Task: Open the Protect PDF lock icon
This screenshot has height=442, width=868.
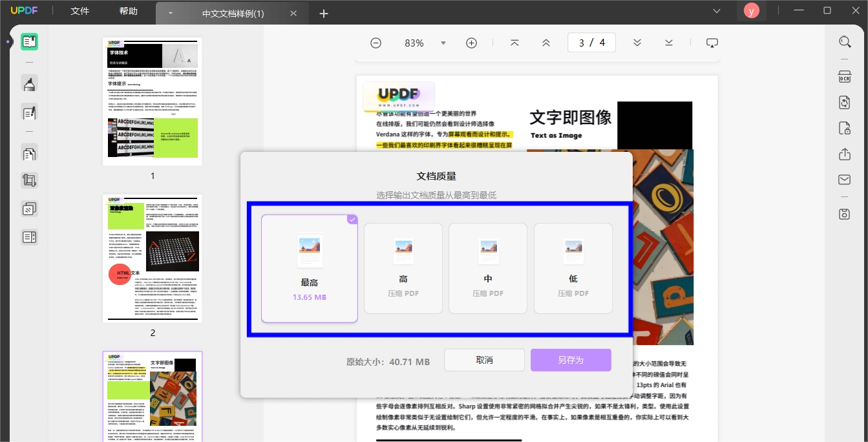Action: coord(844,128)
